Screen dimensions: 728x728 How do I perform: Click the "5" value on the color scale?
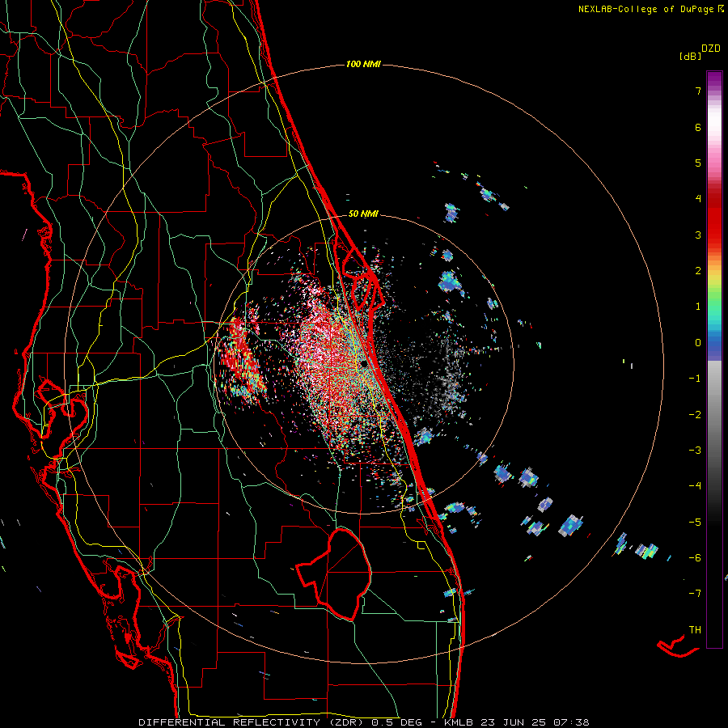(698, 163)
